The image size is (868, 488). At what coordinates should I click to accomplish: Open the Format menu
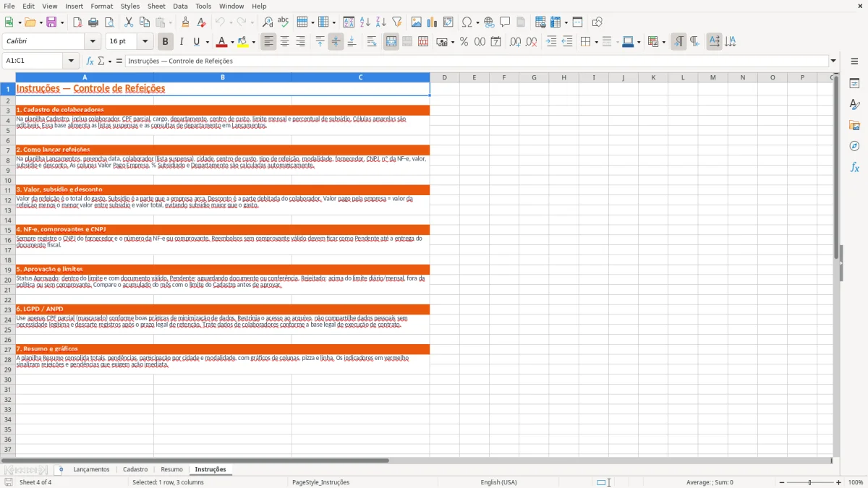(102, 6)
